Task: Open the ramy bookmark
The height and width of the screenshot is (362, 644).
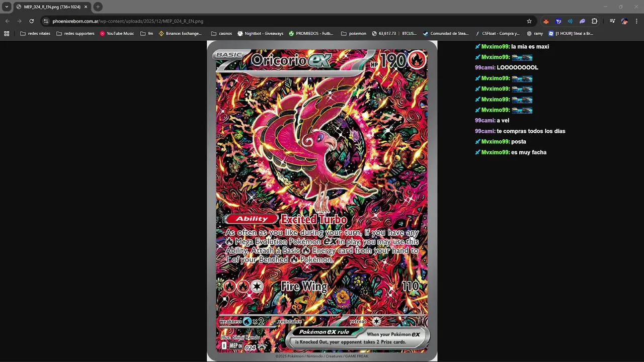Action: tap(535, 34)
